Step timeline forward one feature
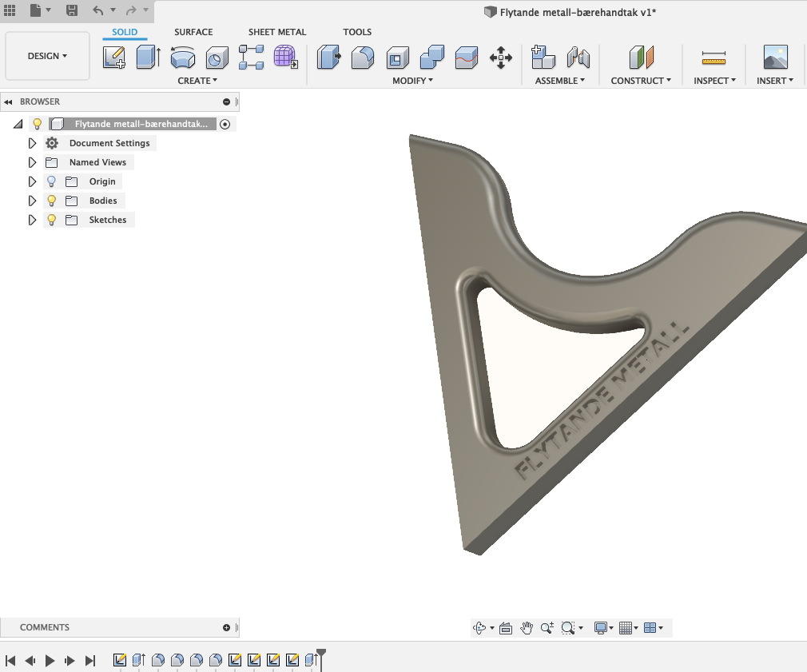 pos(70,660)
